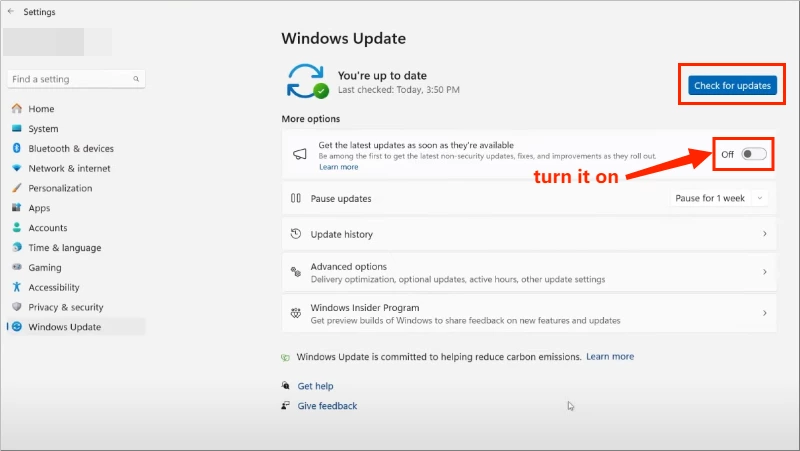
Task: Select Gaming in sidebar
Action: (76, 267)
